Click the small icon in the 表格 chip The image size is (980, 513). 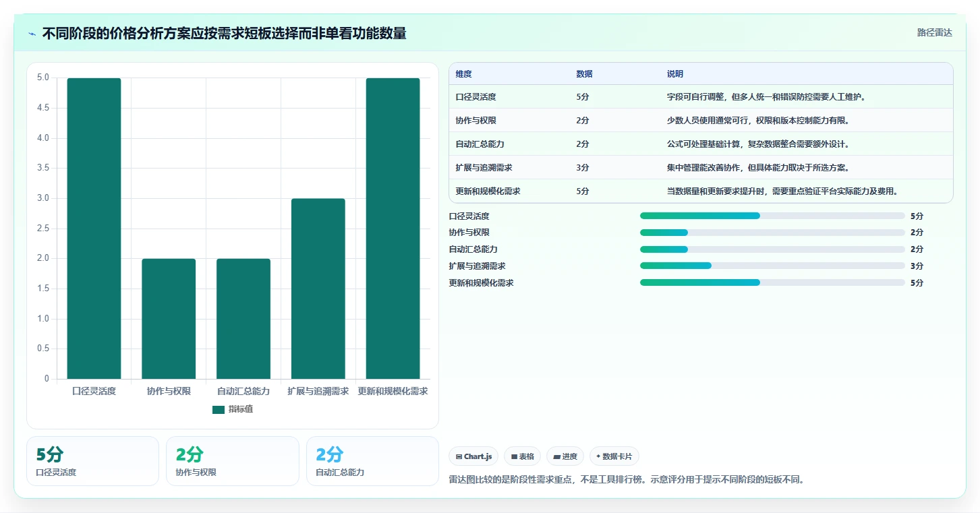(x=514, y=457)
